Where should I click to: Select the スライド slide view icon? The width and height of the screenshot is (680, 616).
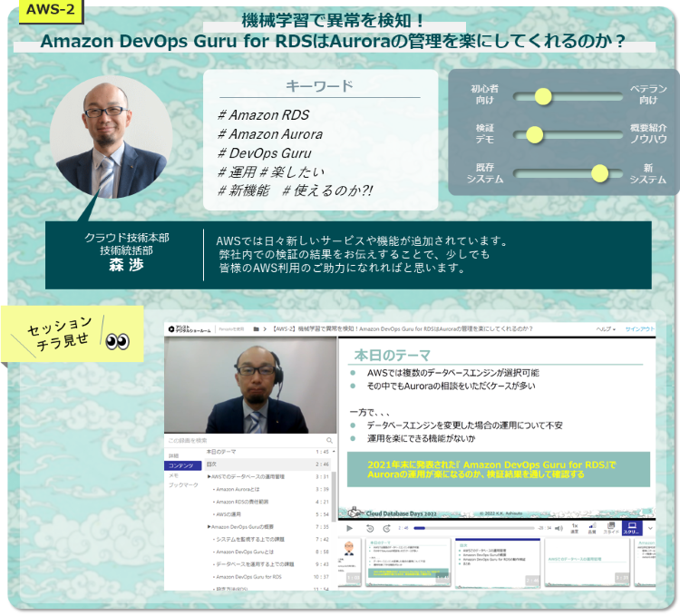tap(612, 527)
